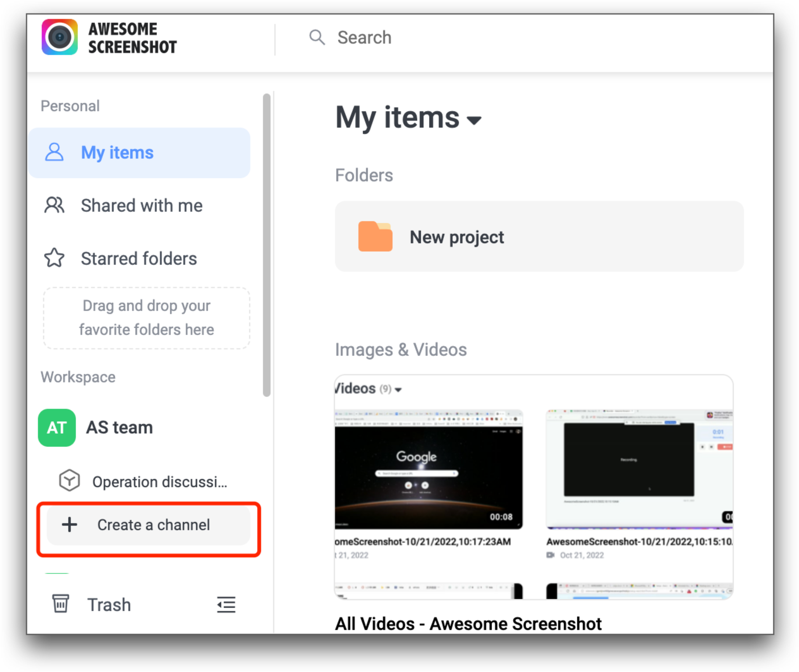This screenshot has height=672, width=799.
Task: Click the drag and drop favorite folders box
Action: click(147, 318)
